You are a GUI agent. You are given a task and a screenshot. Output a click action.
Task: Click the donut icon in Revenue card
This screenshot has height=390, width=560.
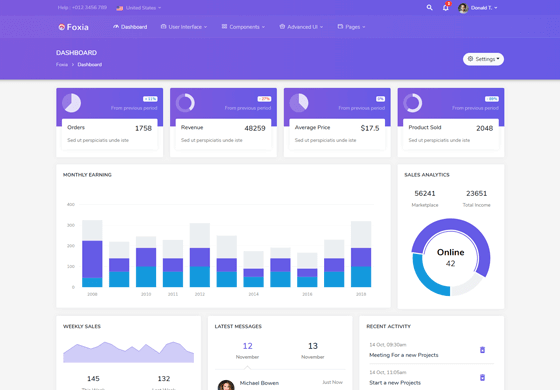click(185, 103)
